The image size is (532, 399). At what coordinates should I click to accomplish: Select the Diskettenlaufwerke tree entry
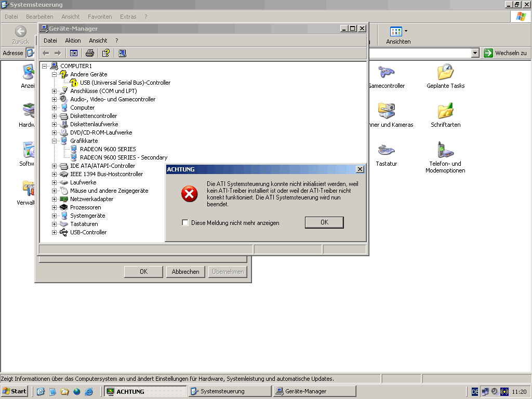(94, 124)
